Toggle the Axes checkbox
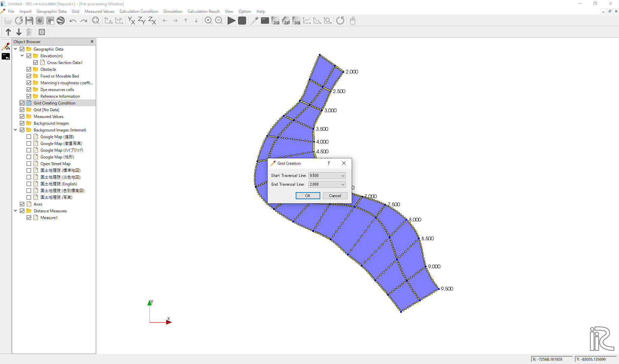Viewport: 619px width, 364px height. 22,204
